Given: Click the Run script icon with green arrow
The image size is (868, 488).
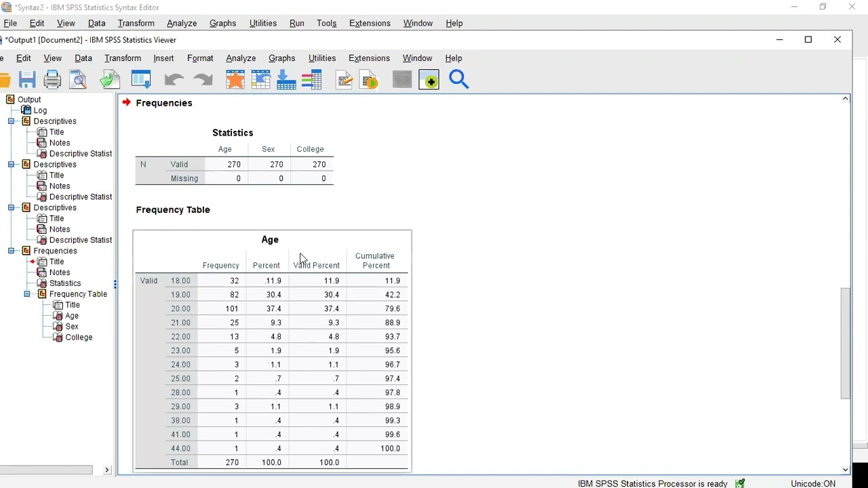Looking at the screenshot, I should tap(370, 80).
